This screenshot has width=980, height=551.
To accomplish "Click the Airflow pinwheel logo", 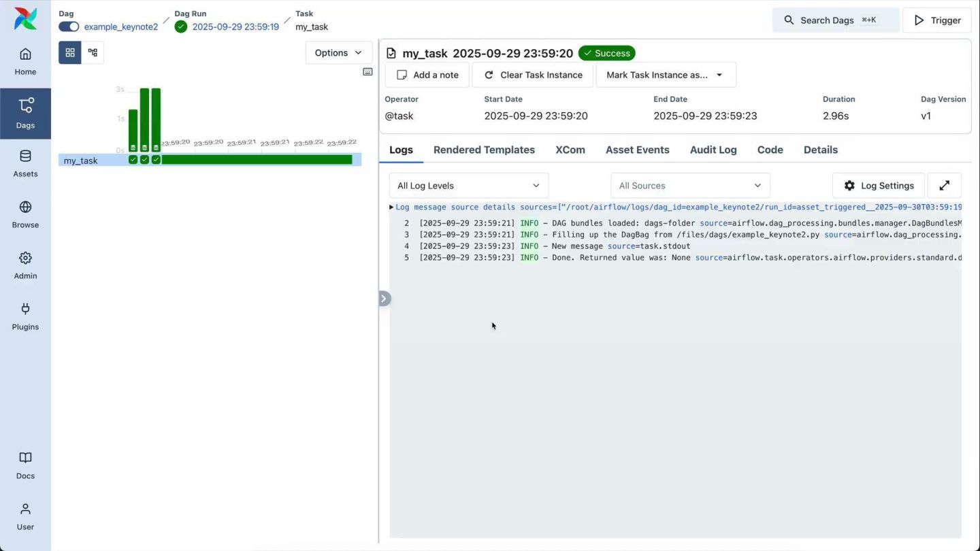I will coord(25,19).
